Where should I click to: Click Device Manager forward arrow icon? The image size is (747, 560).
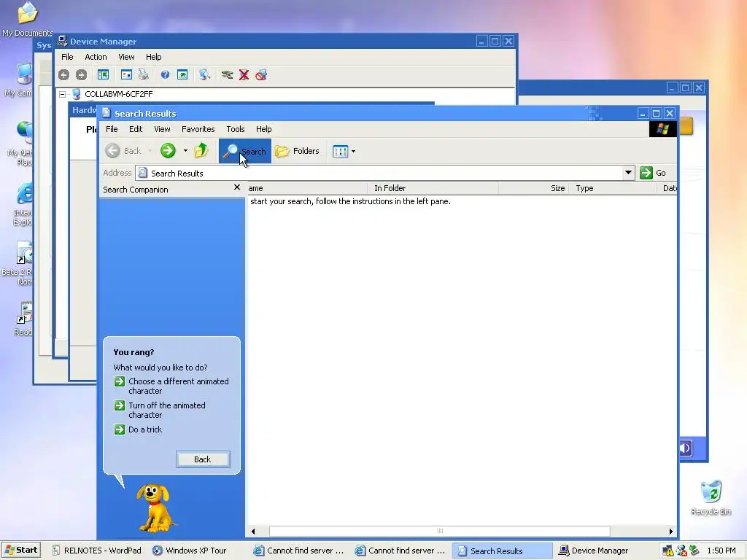[82, 75]
